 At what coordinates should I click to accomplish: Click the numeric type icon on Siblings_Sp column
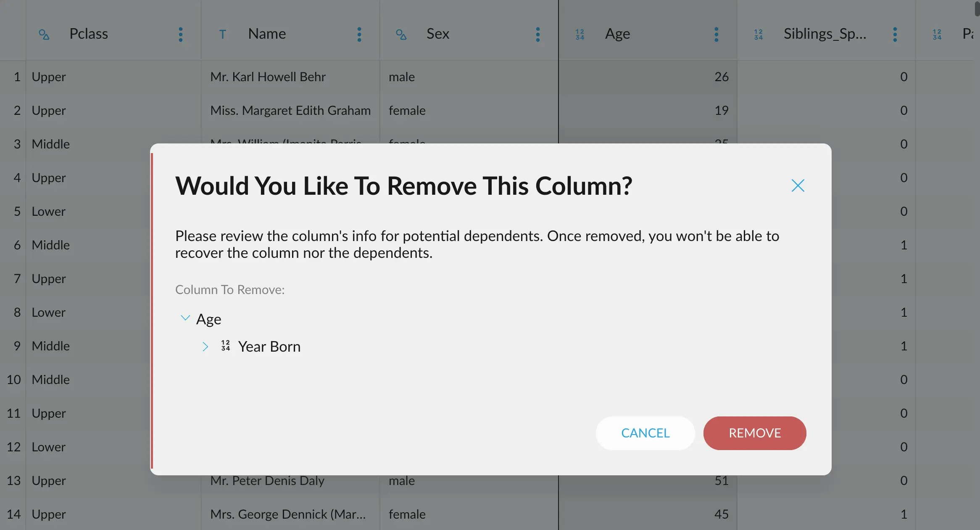point(758,34)
